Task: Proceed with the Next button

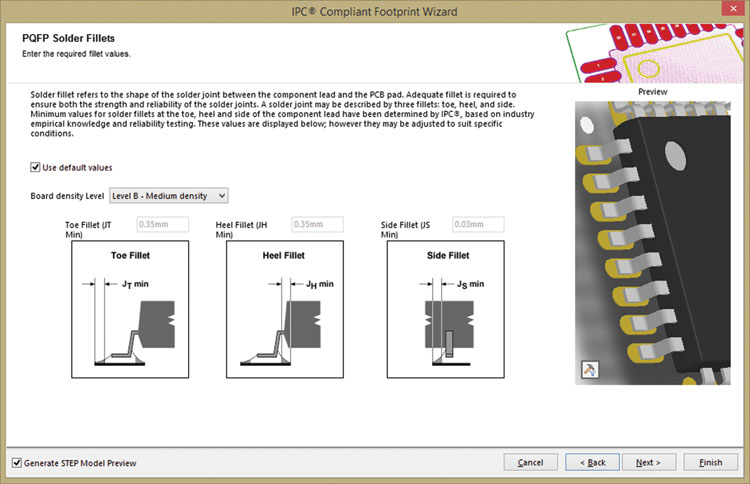Action: coord(648,463)
